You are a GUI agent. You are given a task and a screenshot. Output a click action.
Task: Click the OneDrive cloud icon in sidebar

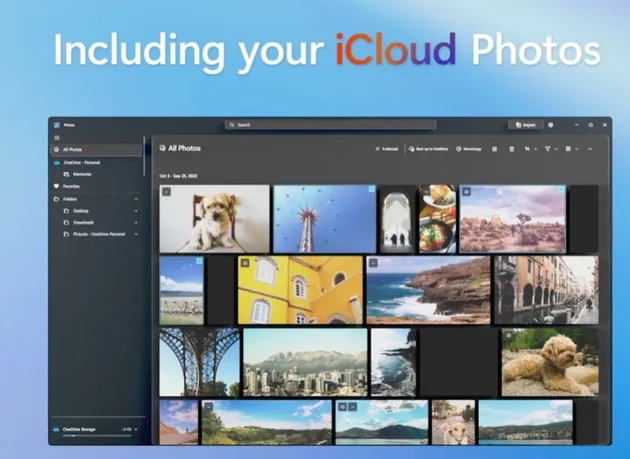pos(57,162)
